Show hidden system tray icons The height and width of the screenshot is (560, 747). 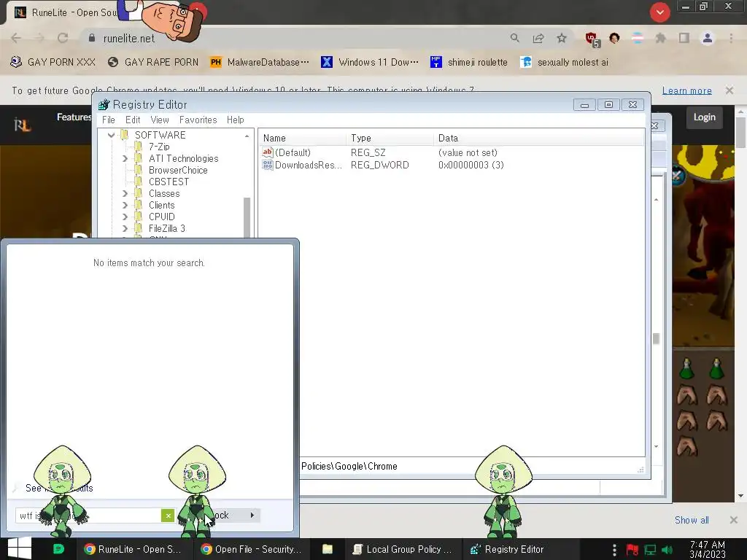[x=614, y=550]
